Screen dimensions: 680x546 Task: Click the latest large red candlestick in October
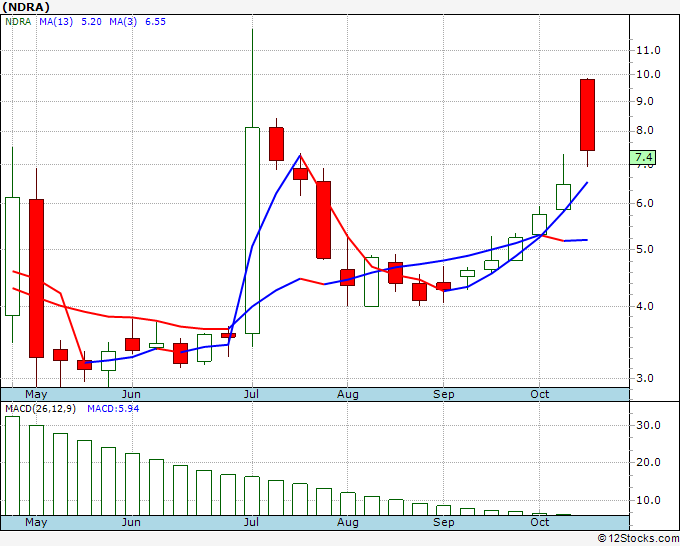coord(587,115)
